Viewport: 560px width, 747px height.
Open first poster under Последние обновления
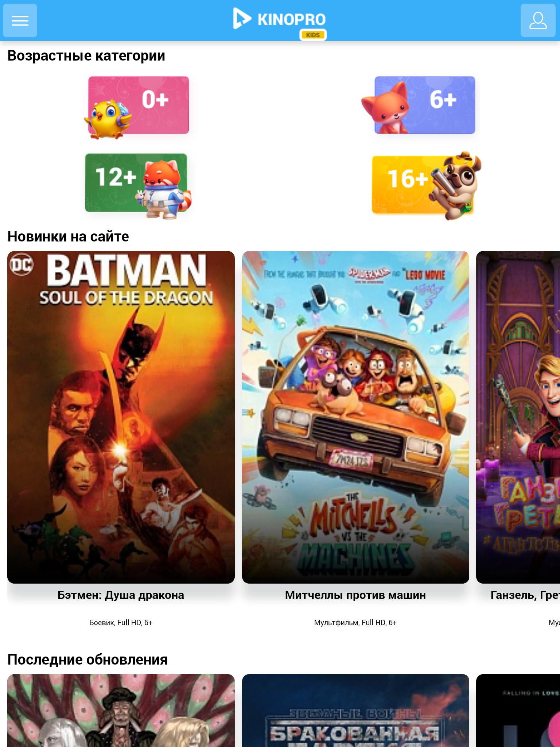(121, 710)
